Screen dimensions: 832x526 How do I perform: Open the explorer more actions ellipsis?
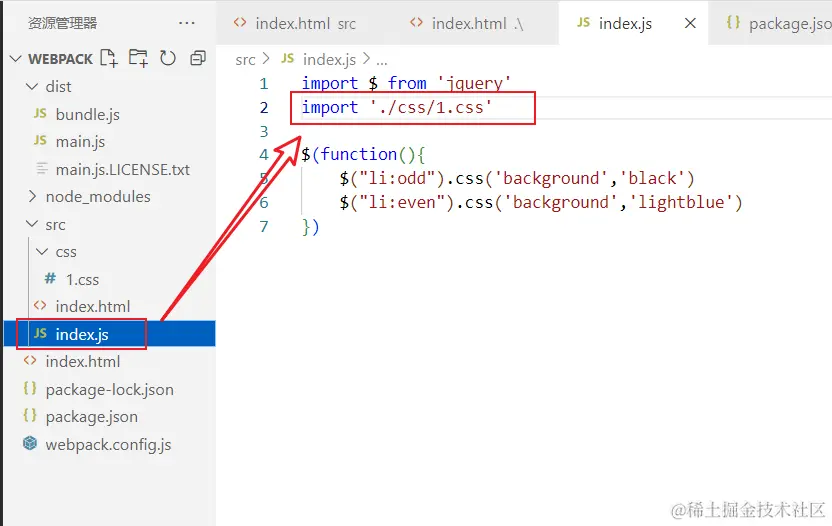point(187,23)
